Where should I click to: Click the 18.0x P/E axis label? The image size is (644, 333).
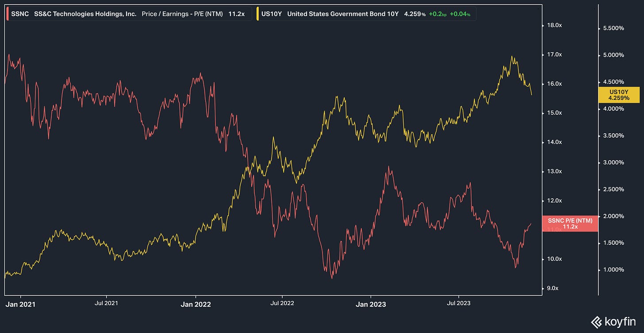coord(555,25)
